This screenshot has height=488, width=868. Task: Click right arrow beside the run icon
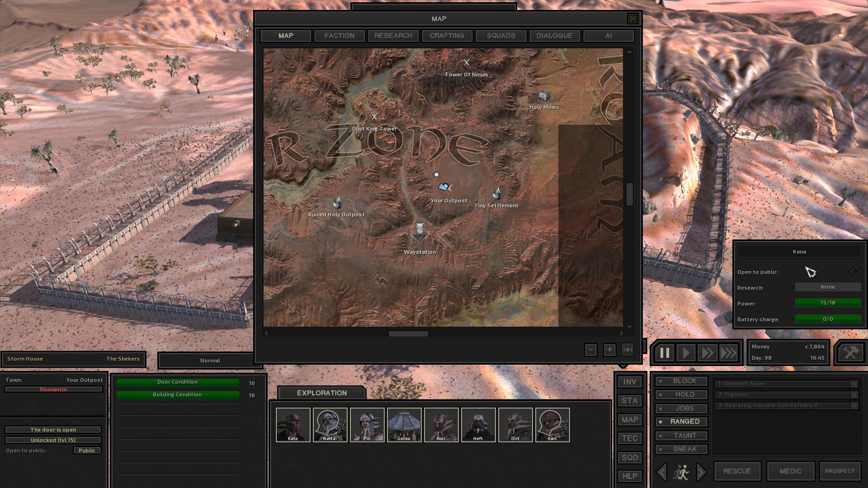[x=701, y=472]
